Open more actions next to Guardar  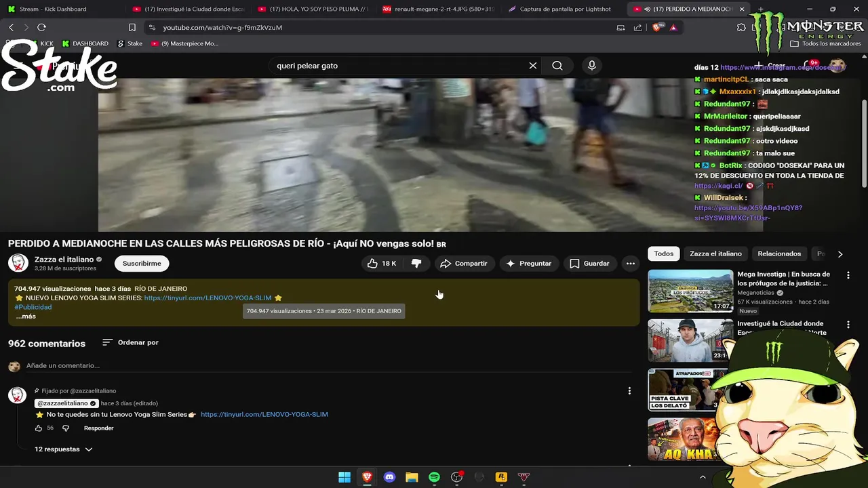pyautogui.click(x=631, y=263)
